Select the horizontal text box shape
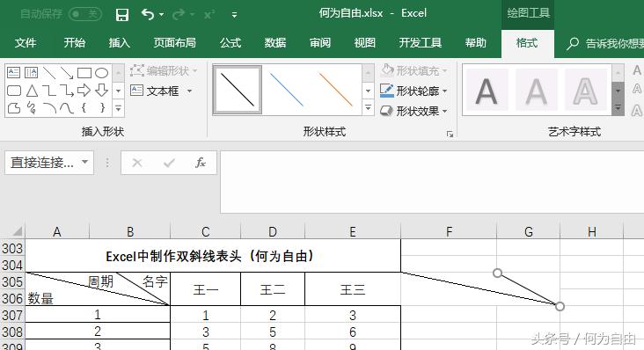This screenshot has height=350, width=644. click(13, 73)
